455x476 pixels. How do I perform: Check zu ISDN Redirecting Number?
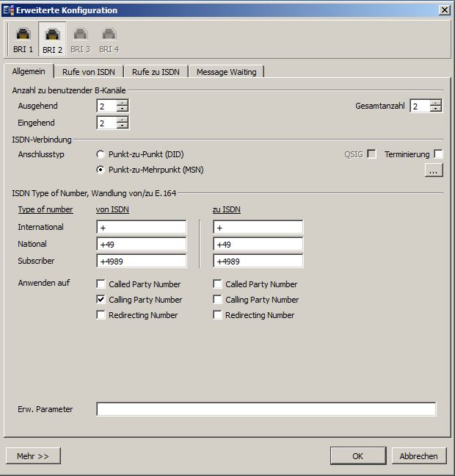click(x=218, y=315)
